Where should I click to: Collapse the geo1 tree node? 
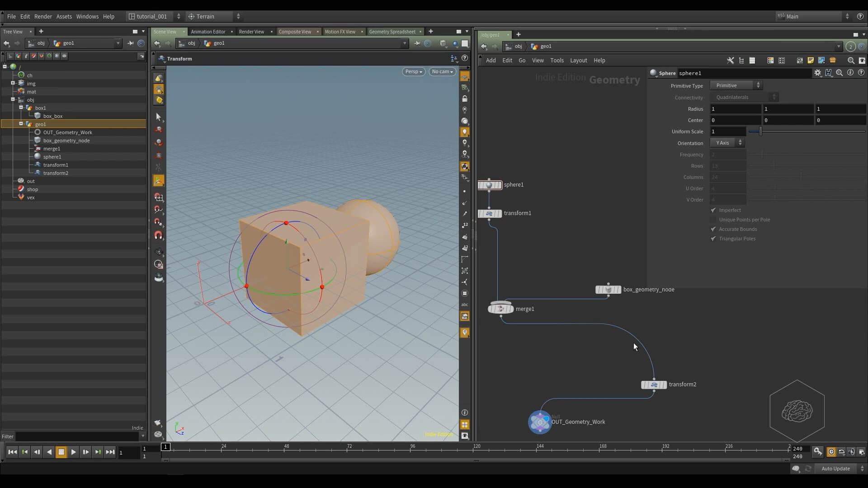pos(21,124)
